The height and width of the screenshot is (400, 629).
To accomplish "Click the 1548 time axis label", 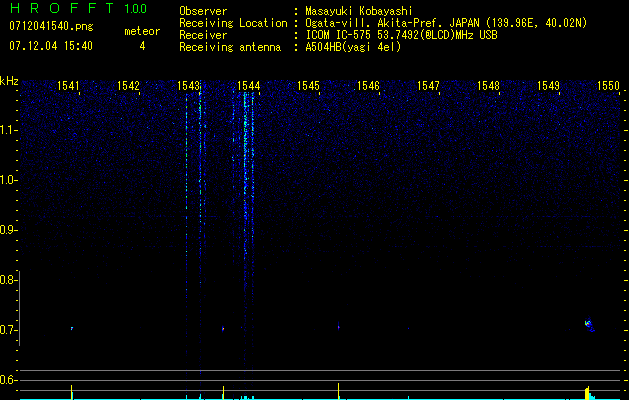I will pyautogui.click(x=489, y=86).
